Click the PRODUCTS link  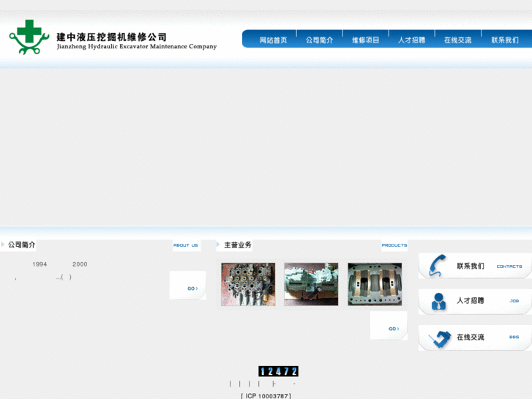pos(394,245)
